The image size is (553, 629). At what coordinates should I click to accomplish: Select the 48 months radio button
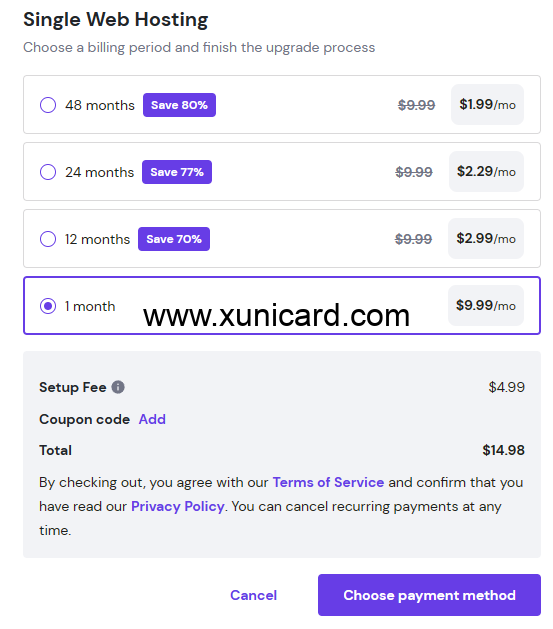48,105
